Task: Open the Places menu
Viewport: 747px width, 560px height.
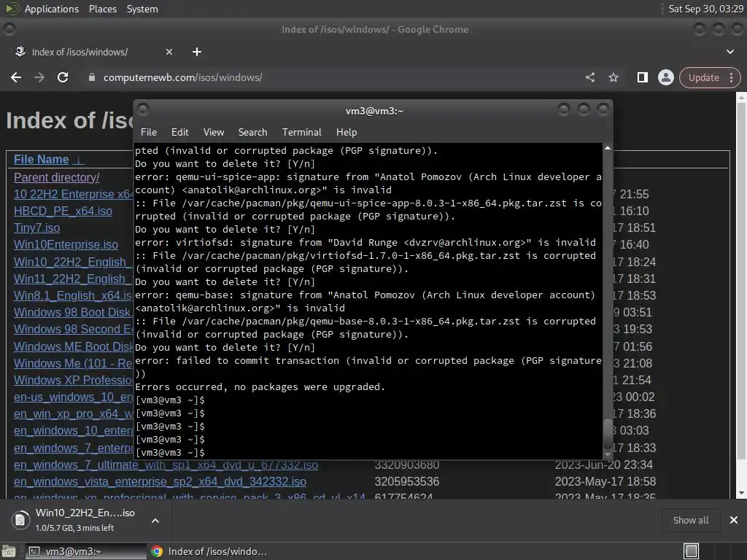Action: click(102, 9)
